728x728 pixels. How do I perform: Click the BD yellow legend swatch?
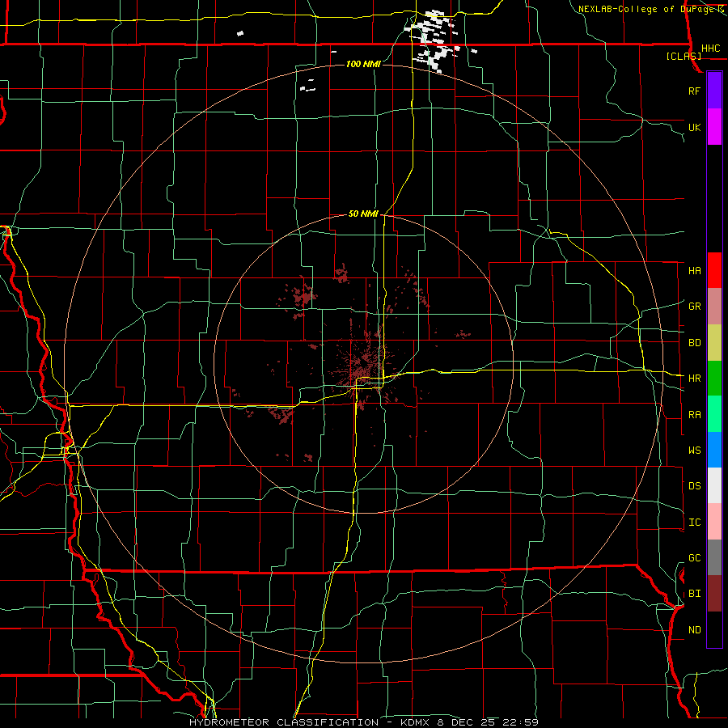coord(714,342)
